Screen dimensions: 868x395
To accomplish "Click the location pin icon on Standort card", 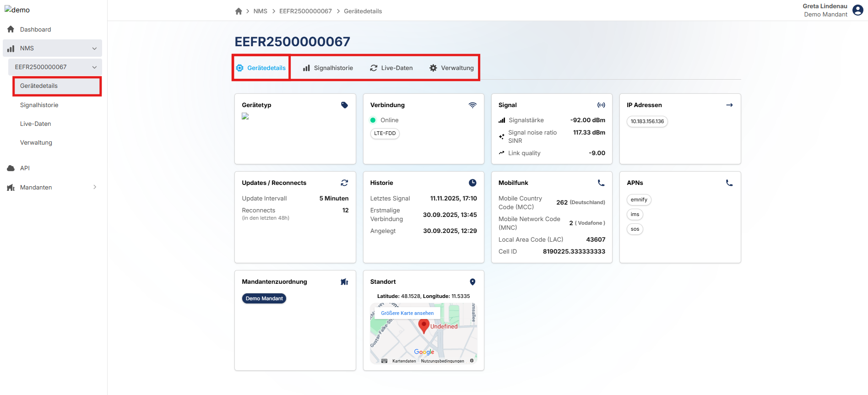I will click(x=472, y=282).
